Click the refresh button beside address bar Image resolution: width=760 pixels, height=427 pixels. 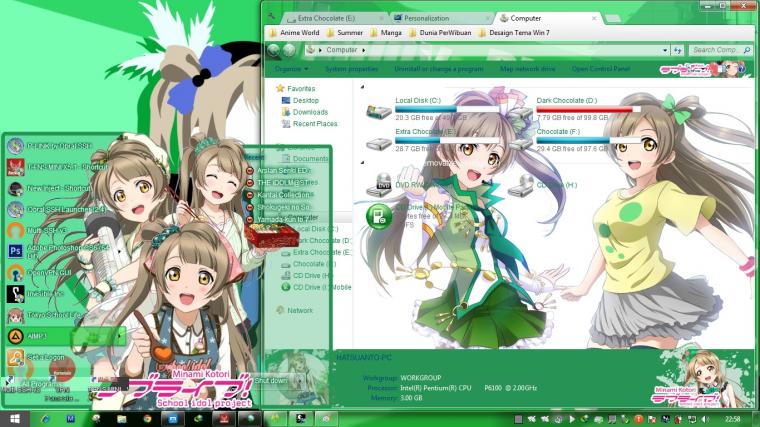(678, 50)
